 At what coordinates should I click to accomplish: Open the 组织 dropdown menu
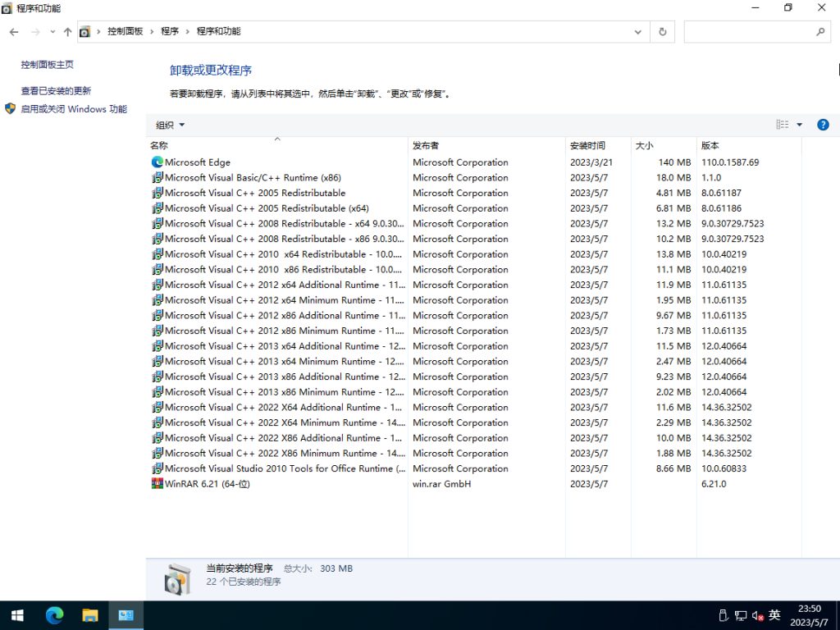[x=168, y=124]
